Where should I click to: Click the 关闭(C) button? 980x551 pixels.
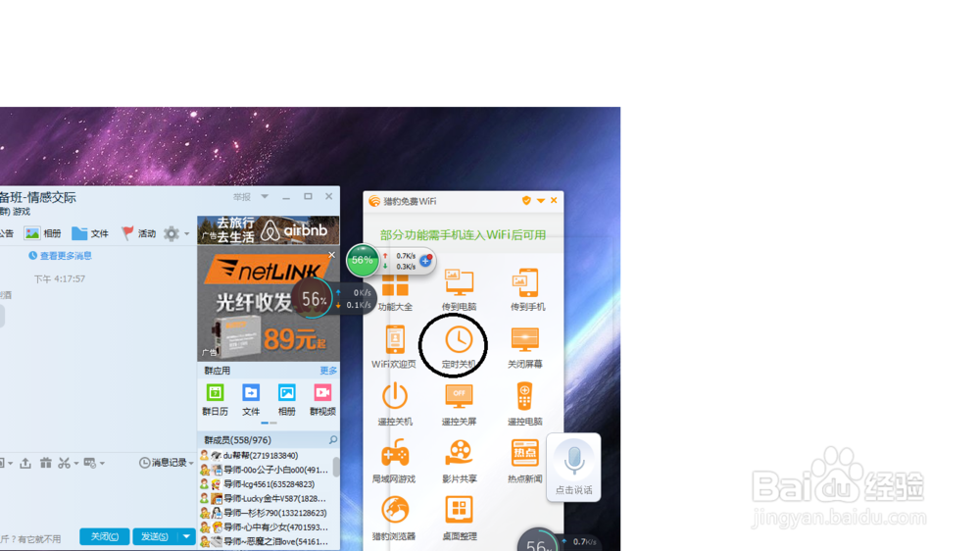tap(105, 536)
